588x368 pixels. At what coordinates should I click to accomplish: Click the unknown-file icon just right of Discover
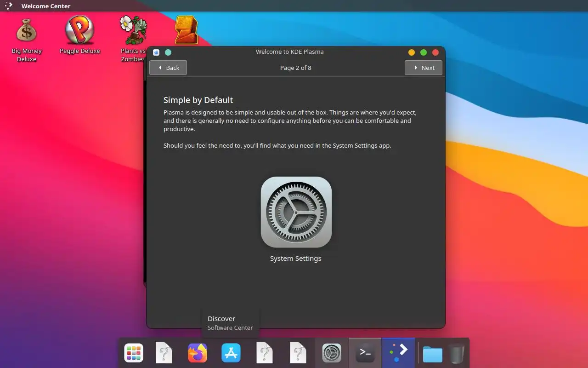[265, 353]
